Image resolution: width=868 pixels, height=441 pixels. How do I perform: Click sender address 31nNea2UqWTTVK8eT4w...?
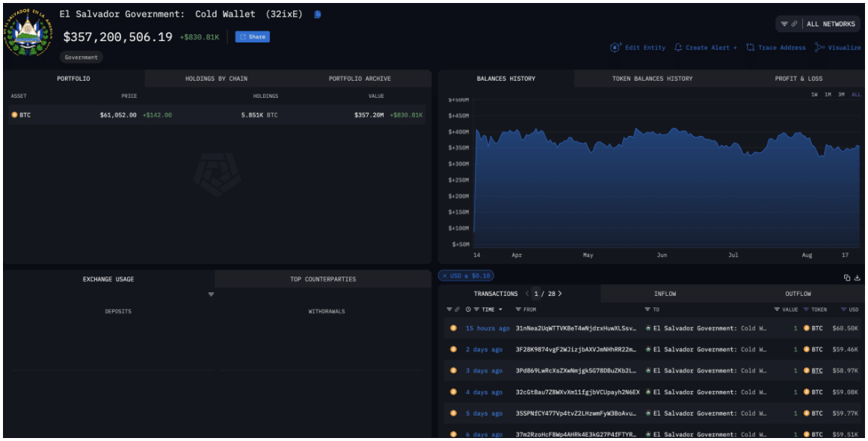point(576,328)
